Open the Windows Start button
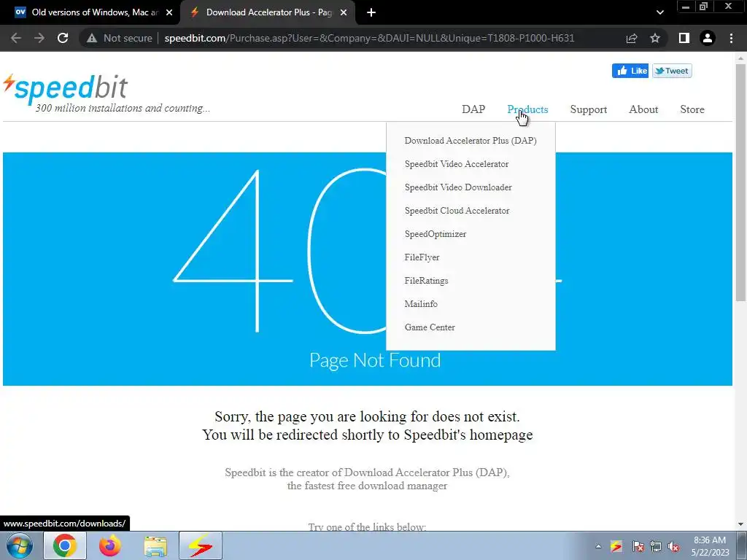747x560 pixels. pyautogui.click(x=19, y=545)
